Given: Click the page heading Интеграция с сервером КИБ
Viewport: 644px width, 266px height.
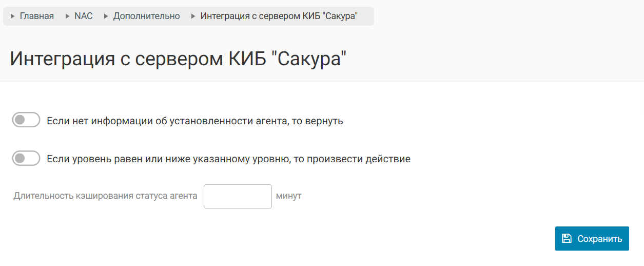Looking at the screenshot, I should tap(179, 59).
